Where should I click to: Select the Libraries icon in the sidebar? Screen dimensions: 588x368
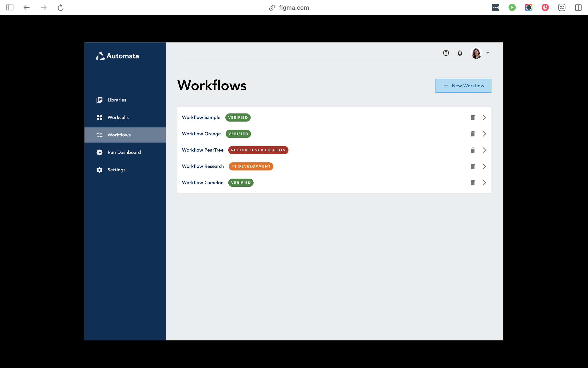click(99, 100)
